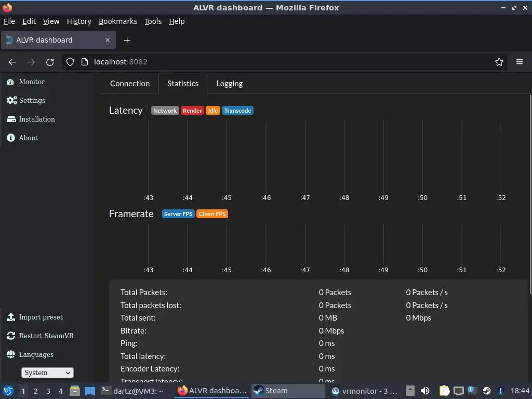
Task: Switch to the Connection tab
Action: pyautogui.click(x=129, y=84)
